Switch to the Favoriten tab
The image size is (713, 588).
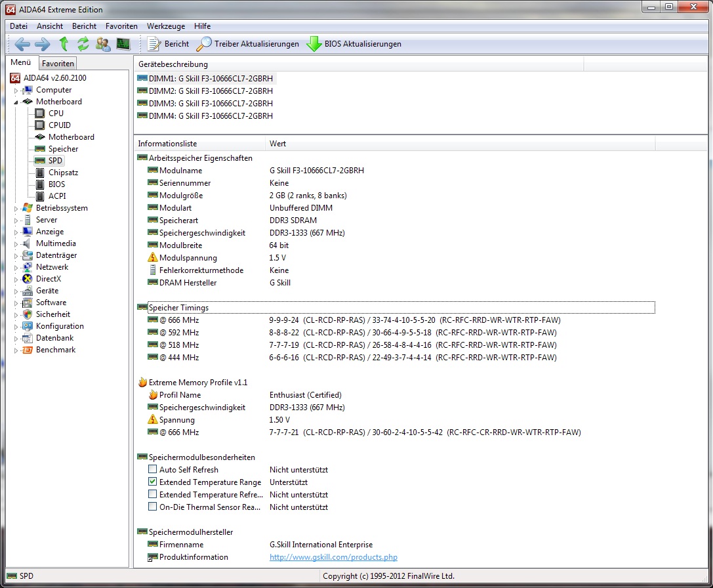(x=58, y=63)
